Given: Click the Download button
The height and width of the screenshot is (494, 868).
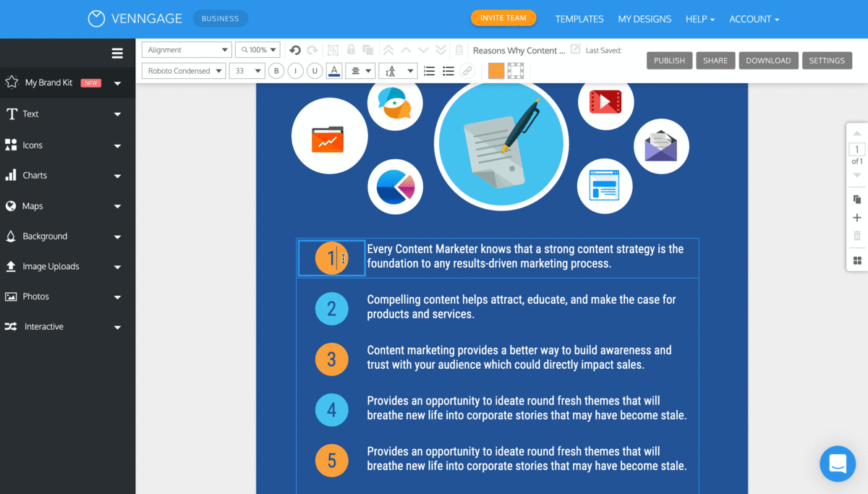Looking at the screenshot, I should click(x=768, y=61).
